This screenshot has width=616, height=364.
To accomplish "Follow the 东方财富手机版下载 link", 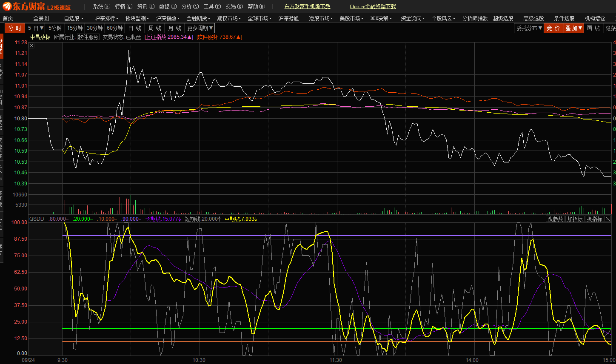I will tap(307, 6).
